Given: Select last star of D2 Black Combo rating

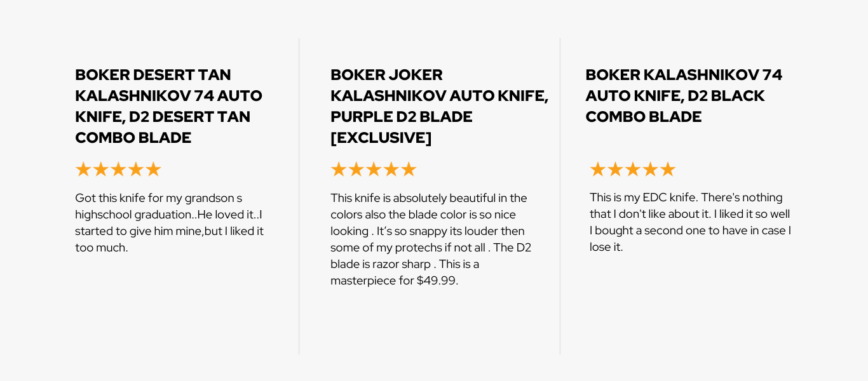Looking at the screenshot, I should pos(667,170).
